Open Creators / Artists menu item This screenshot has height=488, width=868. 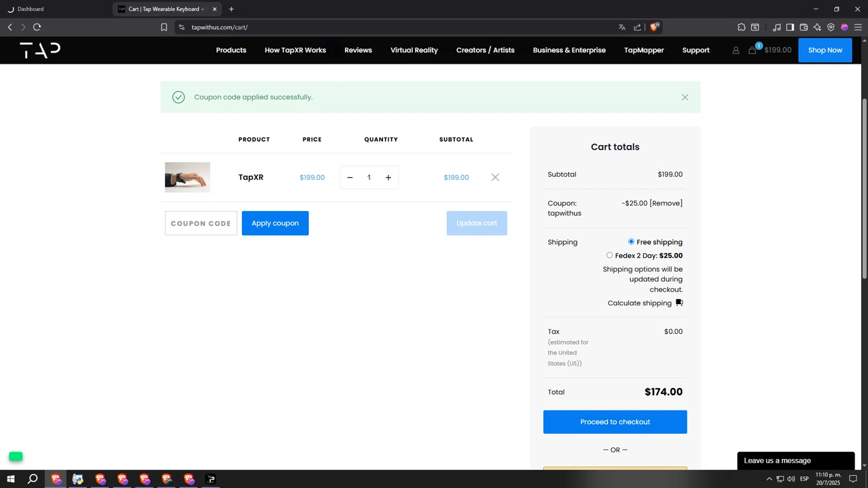click(485, 50)
